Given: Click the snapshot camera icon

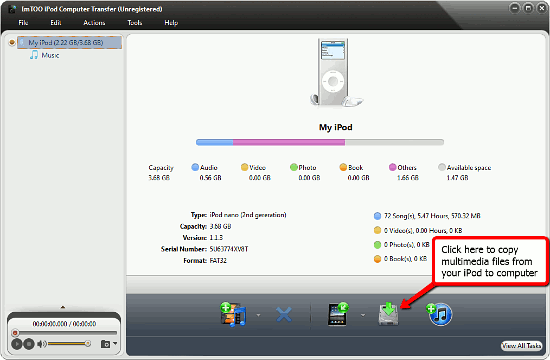Looking at the screenshot, I should click(x=105, y=344).
